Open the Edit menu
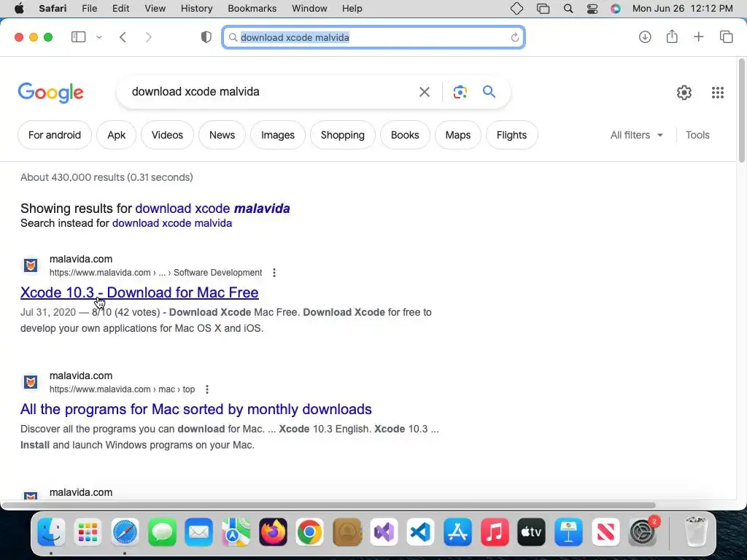747x560 pixels. click(120, 9)
